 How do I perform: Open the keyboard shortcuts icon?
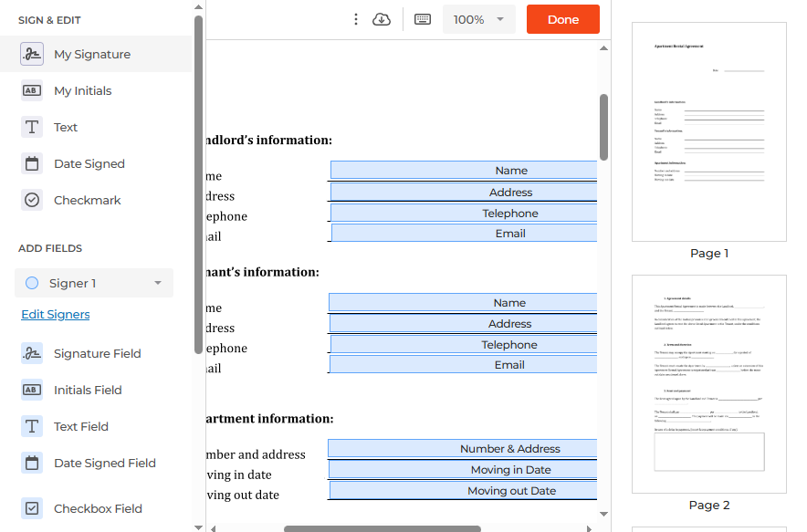(x=423, y=19)
